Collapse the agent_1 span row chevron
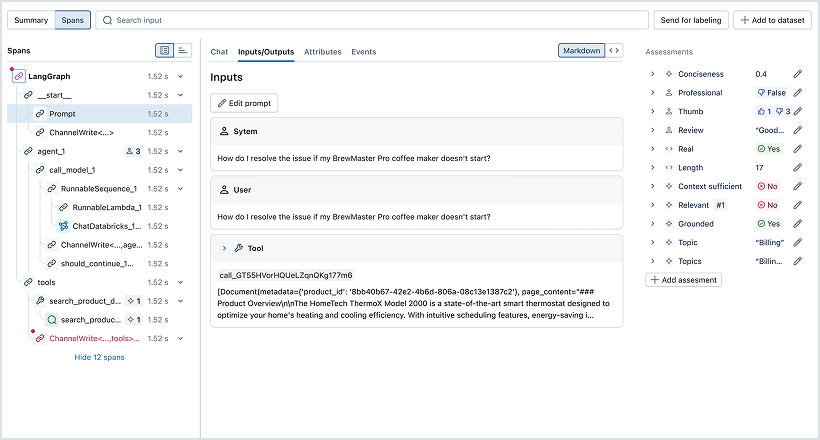The height and width of the screenshot is (440, 820). click(180, 151)
